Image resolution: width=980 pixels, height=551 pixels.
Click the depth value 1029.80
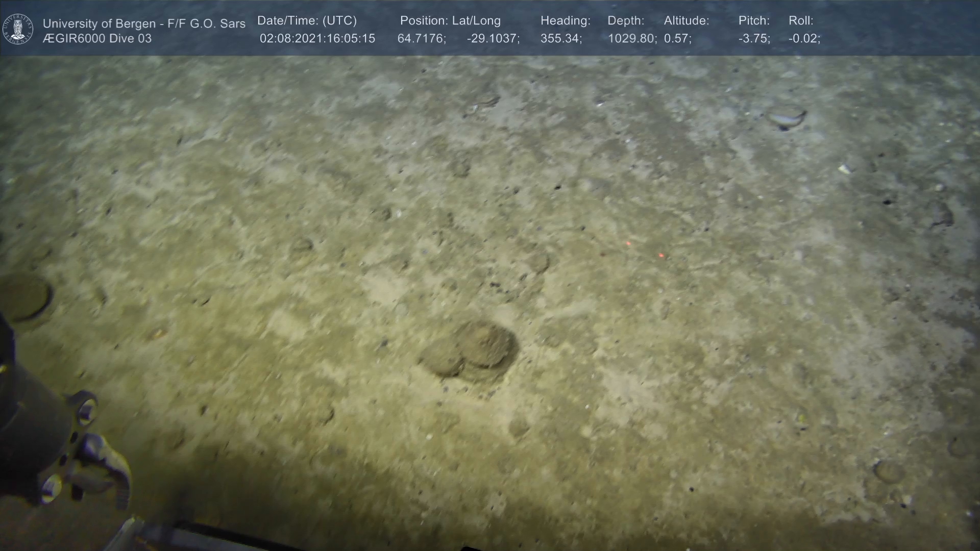(x=631, y=39)
